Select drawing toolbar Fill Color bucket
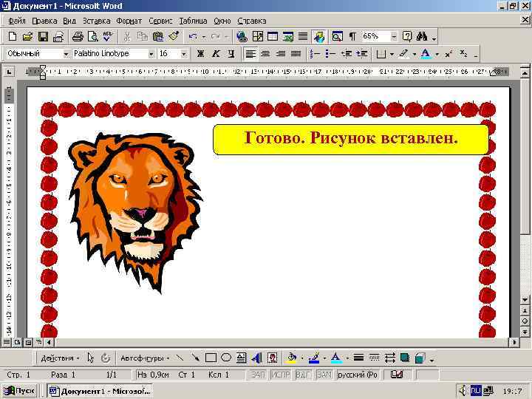 (x=291, y=358)
